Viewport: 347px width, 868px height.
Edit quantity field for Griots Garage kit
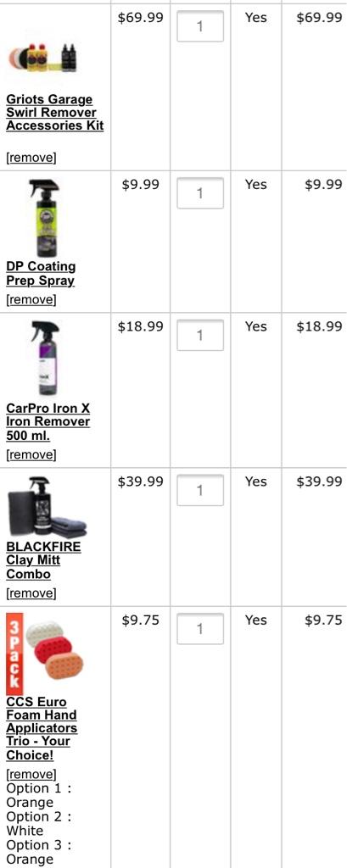click(x=200, y=26)
